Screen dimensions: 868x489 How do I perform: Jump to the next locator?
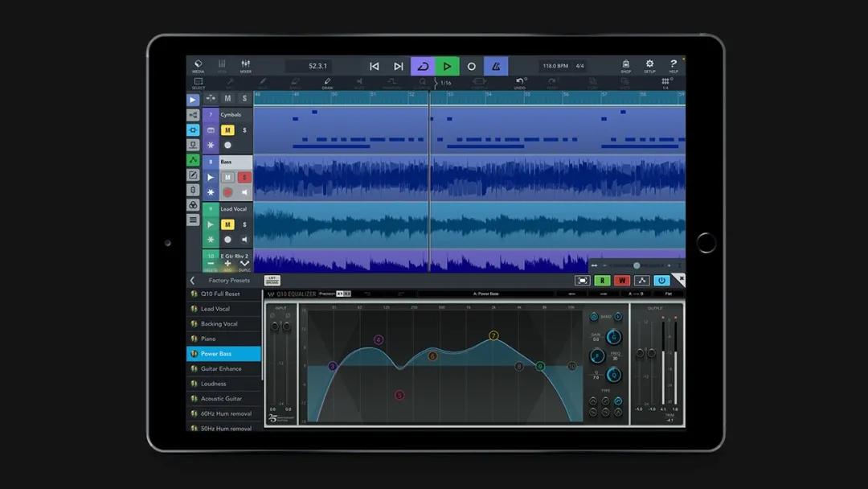pyautogui.click(x=399, y=66)
